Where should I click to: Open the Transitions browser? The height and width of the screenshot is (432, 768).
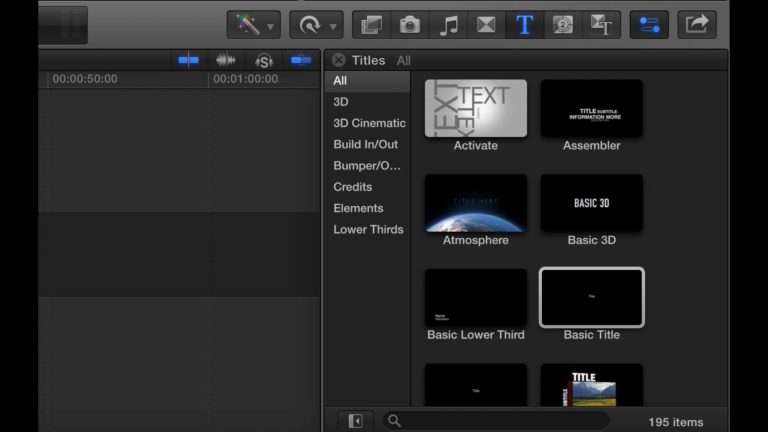tap(486, 25)
